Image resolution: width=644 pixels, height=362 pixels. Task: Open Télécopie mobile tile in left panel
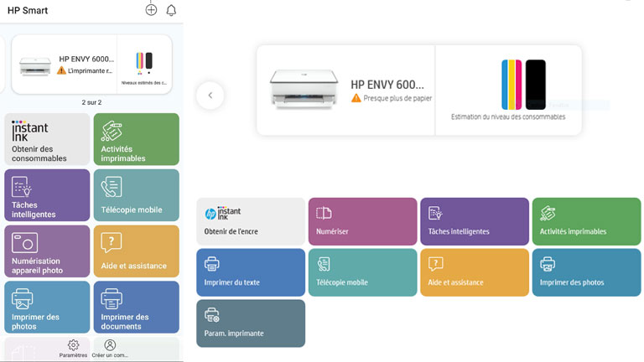137,195
